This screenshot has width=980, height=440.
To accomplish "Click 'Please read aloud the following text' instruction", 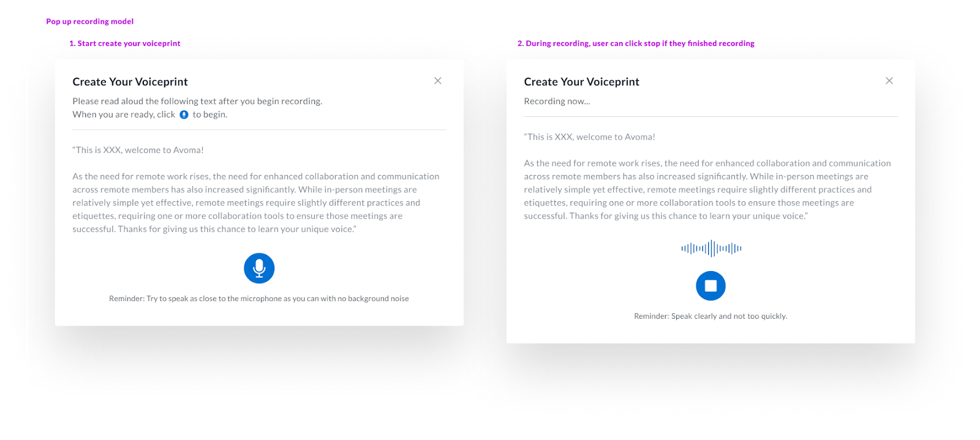I will coord(197,102).
